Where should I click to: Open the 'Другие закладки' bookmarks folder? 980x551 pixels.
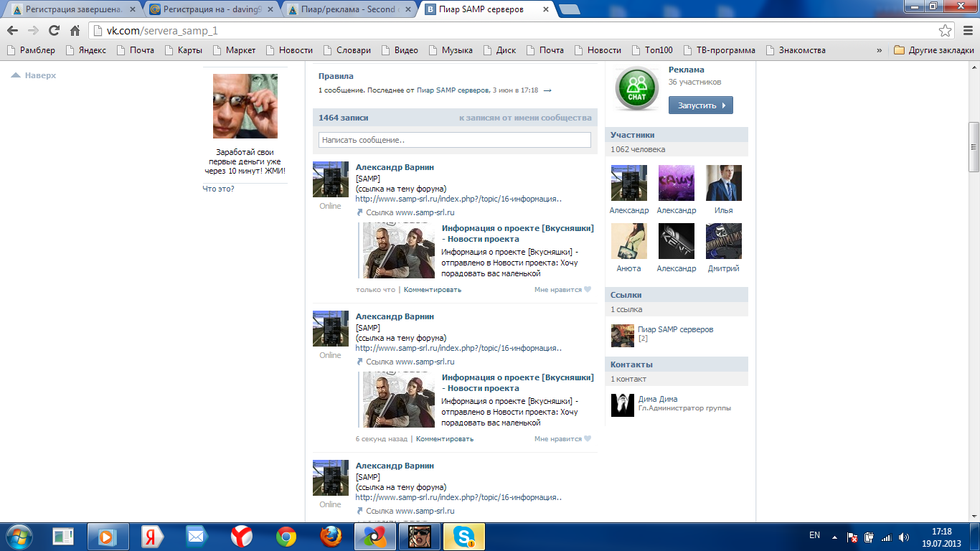(x=934, y=50)
